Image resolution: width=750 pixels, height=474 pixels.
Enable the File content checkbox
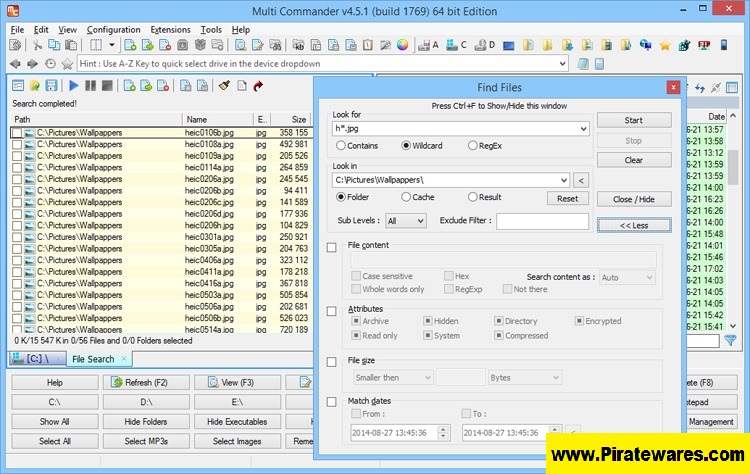point(332,247)
